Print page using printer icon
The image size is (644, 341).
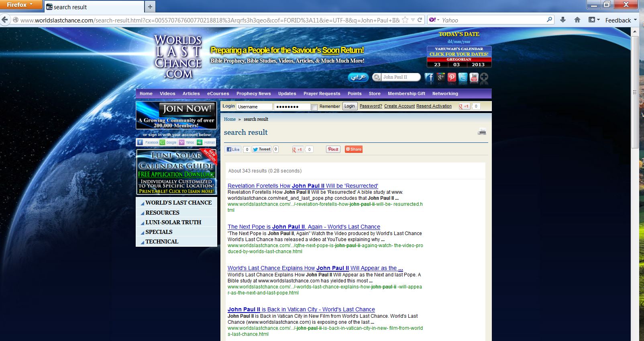(482, 132)
